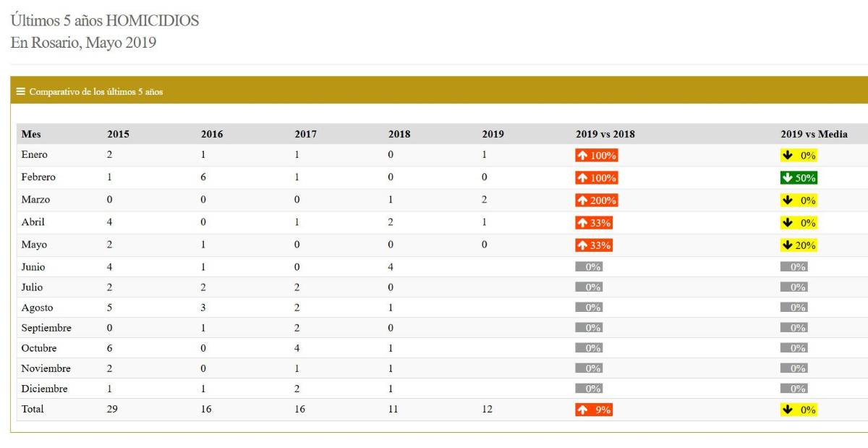Click the down arrow in Mayo's yellow 20% badge
The height and width of the screenshot is (448, 868).
pyautogui.click(x=787, y=245)
